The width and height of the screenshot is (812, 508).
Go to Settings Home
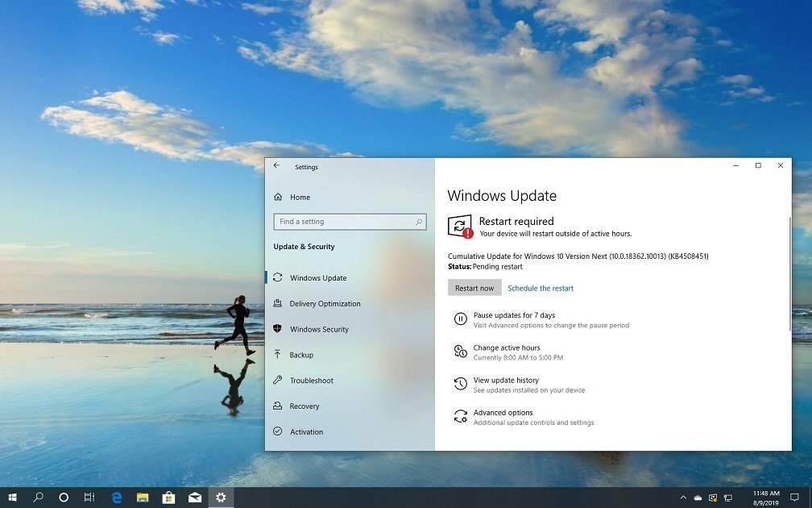click(300, 197)
